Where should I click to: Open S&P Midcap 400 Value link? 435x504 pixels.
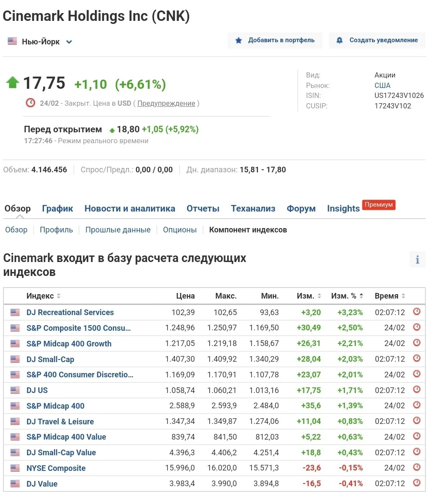(66, 437)
